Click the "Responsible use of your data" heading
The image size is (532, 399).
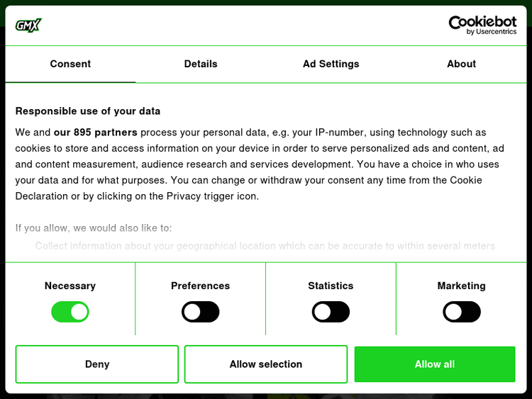[88, 111]
